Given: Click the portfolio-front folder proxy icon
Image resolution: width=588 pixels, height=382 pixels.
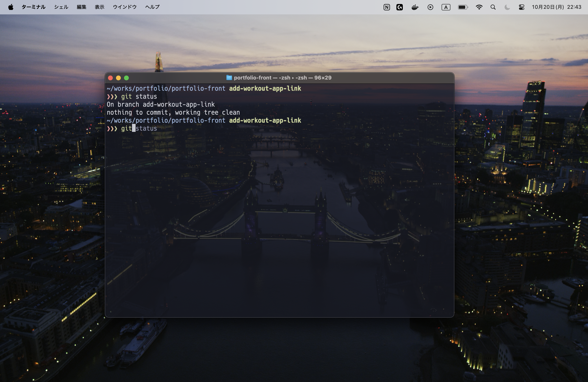Looking at the screenshot, I should click(229, 78).
